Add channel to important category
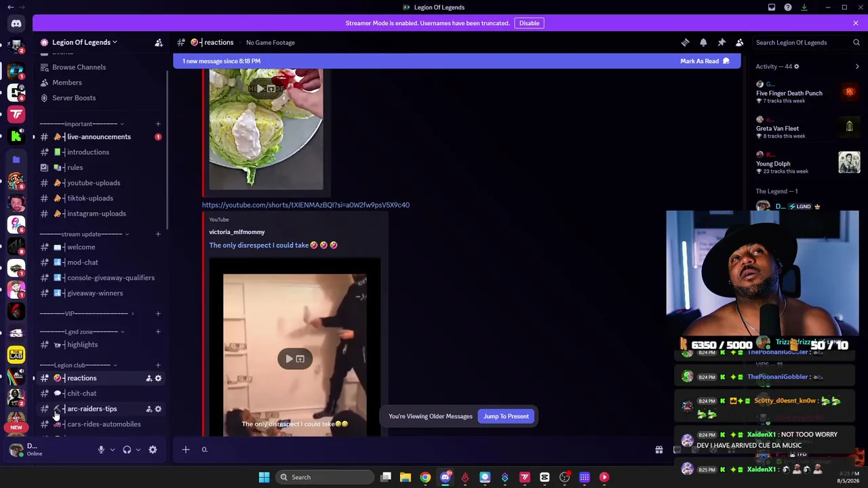The image size is (868, 488). (x=158, y=124)
